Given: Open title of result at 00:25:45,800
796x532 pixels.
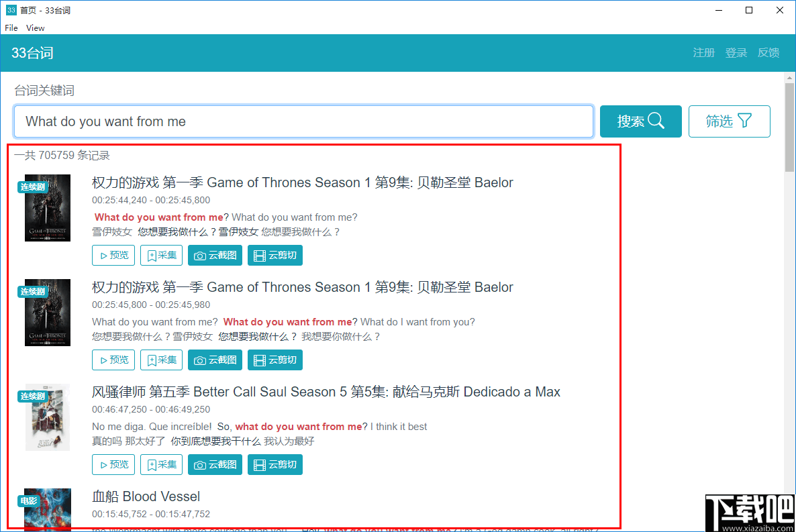Looking at the screenshot, I should point(302,287).
